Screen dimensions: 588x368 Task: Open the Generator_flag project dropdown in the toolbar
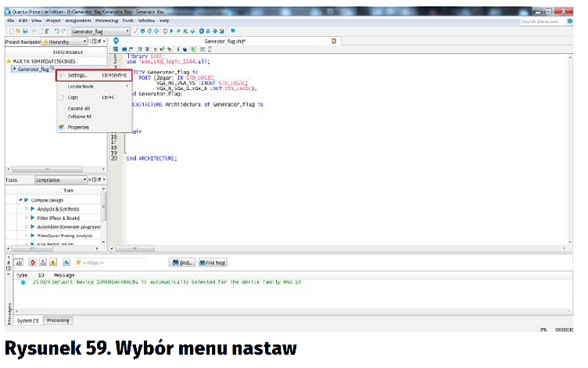pos(127,31)
